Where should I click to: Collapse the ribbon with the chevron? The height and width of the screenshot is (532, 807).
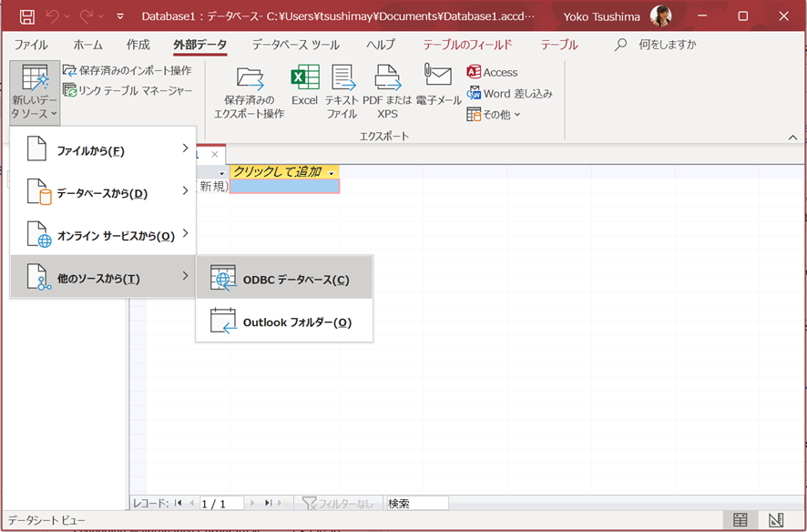(792, 137)
